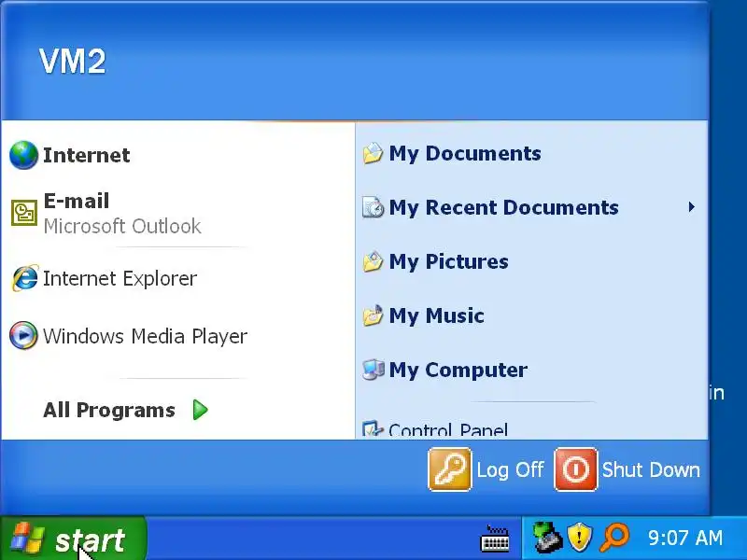Click the My Documents folder icon
This screenshot has height=560, width=747.
click(x=373, y=153)
